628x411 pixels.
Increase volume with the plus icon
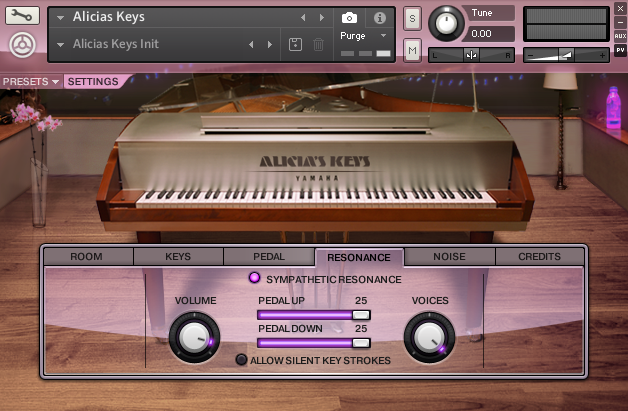point(602,56)
